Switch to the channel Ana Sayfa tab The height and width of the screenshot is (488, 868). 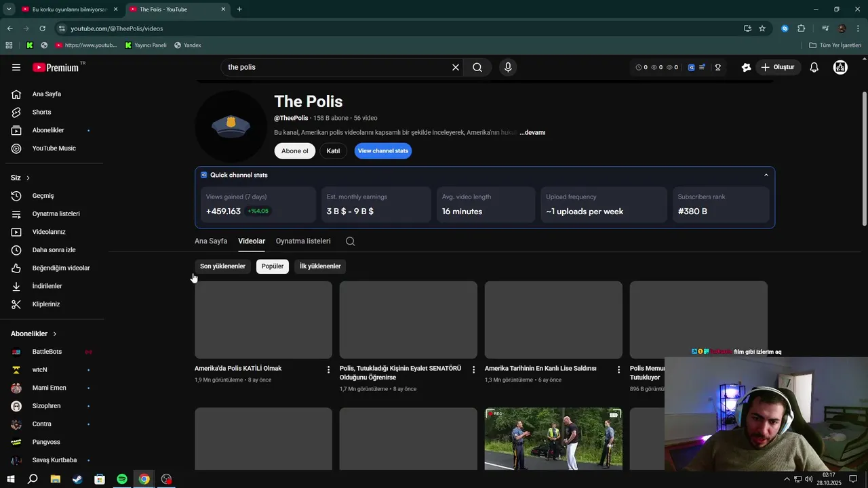click(211, 241)
